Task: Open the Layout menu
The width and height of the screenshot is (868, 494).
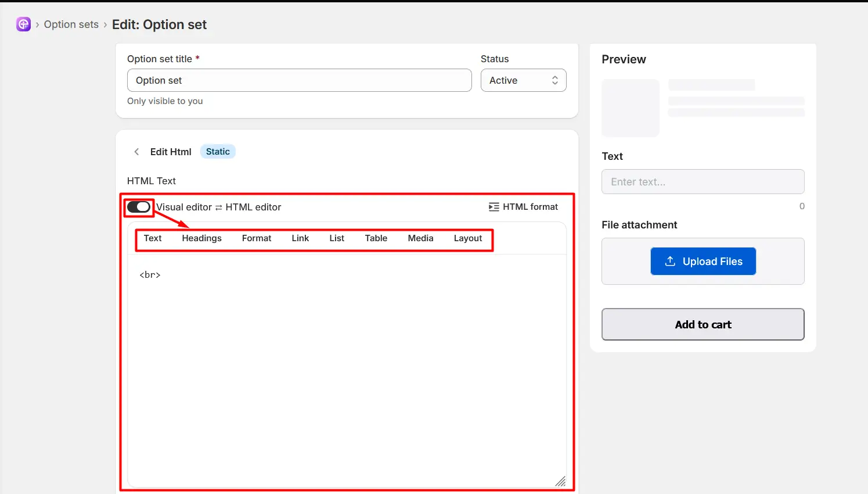Action: point(468,238)
